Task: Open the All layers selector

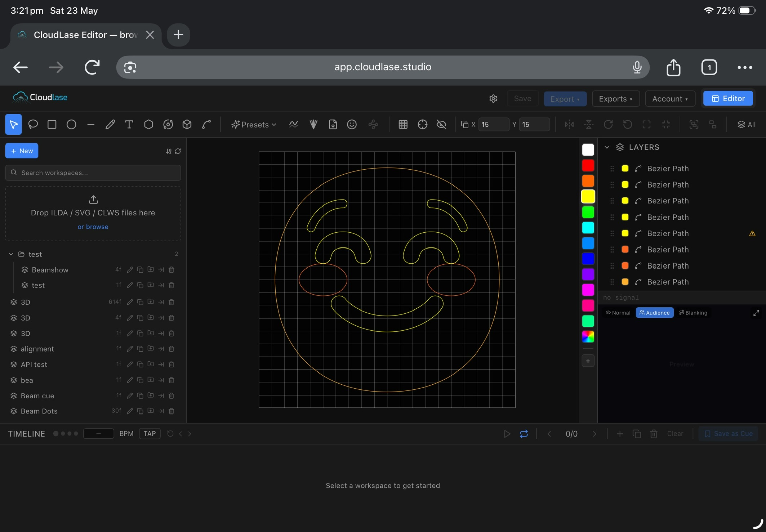Action: click(x=747, y=125)
